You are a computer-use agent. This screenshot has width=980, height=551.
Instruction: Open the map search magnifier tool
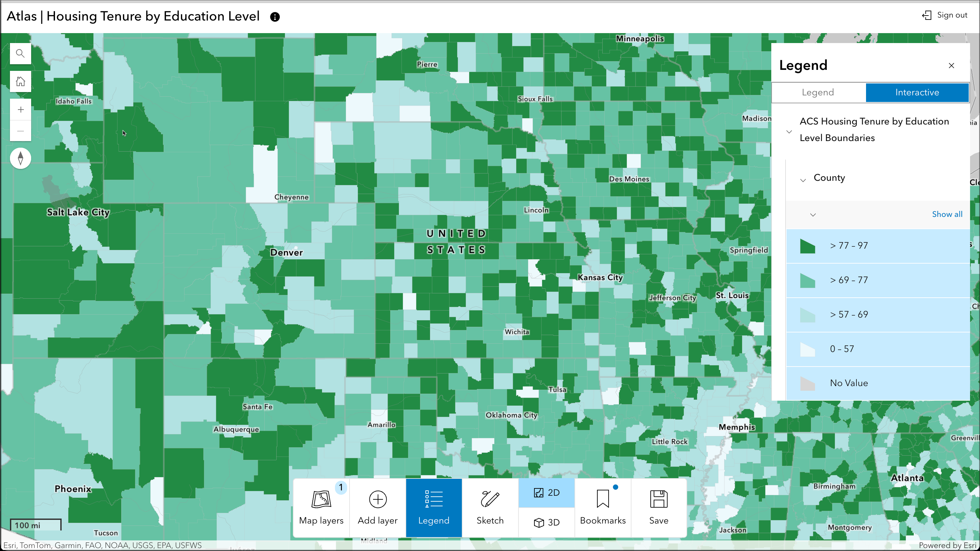click(x=21, y=54)
